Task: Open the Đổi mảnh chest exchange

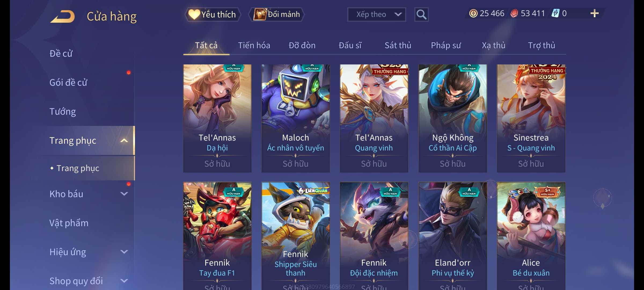Action: 277,15
